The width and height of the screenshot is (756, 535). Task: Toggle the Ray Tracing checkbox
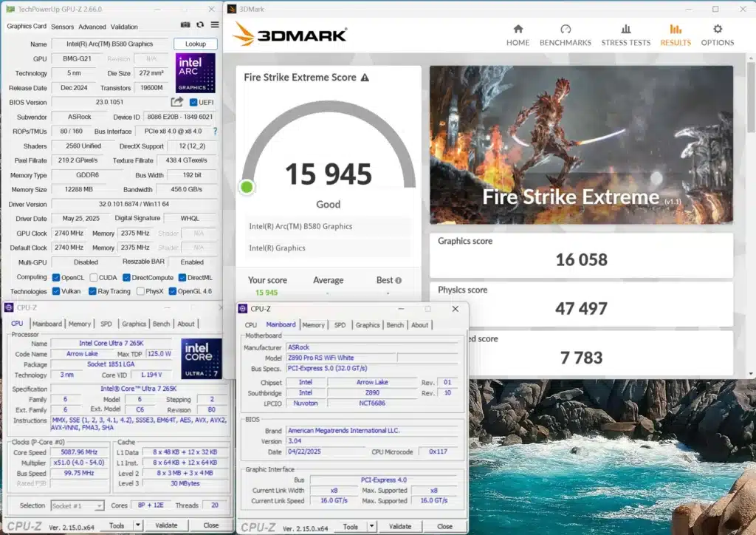[92, 291]
